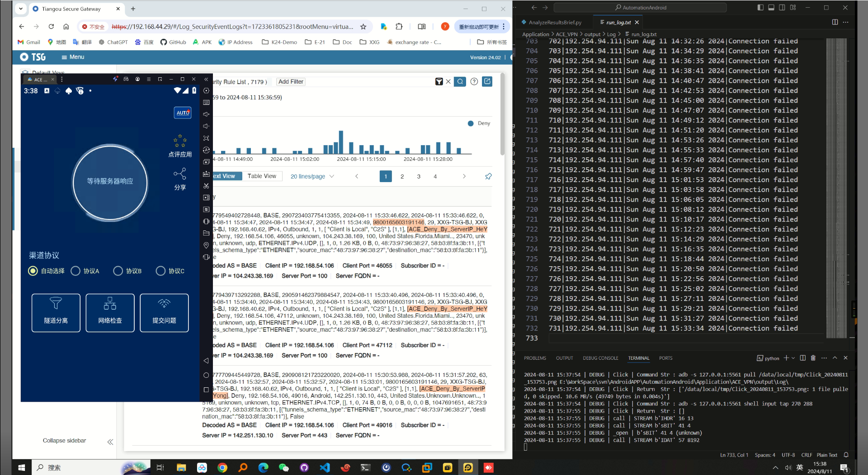Tap the AUTO icon in the ACE app

pos(183,113)
